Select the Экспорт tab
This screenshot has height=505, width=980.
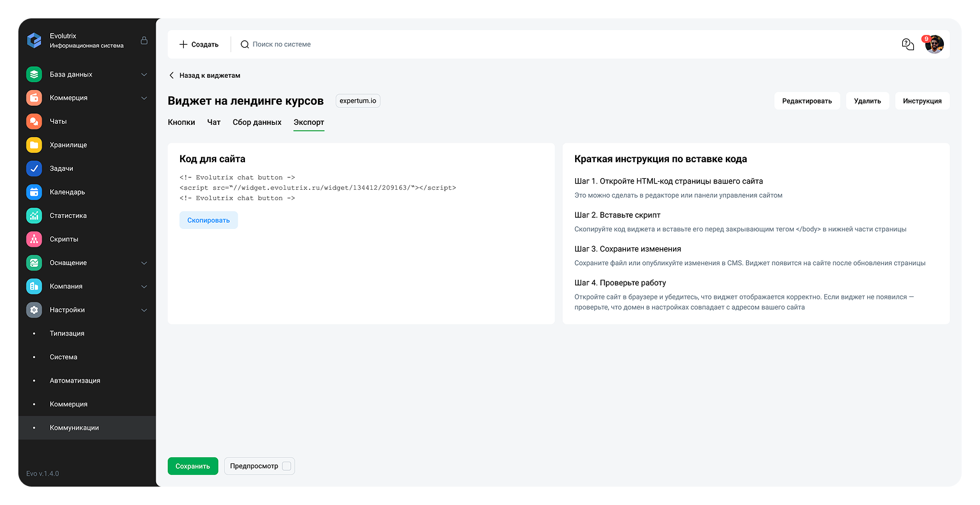pyautogui.click(x=309, y=122)
